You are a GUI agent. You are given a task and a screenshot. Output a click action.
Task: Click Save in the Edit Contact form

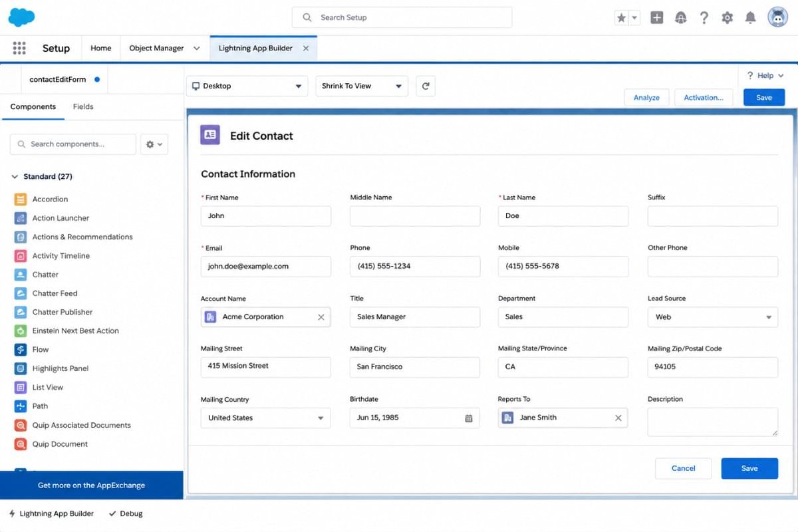pos(749,468)
